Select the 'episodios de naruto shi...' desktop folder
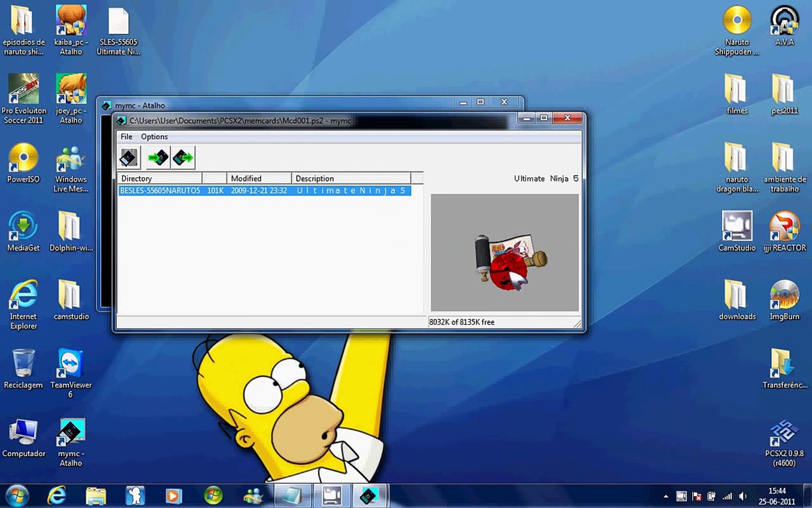 [23, 31]
